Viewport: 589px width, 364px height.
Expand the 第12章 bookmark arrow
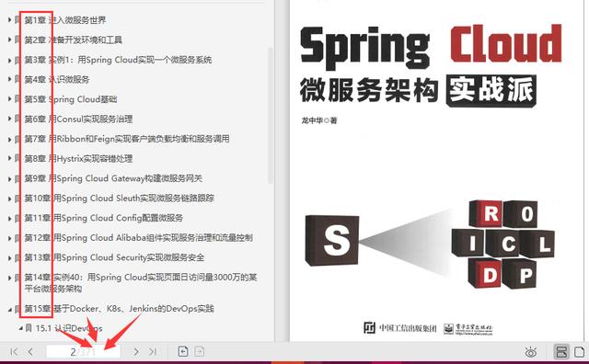coord(10,238)
